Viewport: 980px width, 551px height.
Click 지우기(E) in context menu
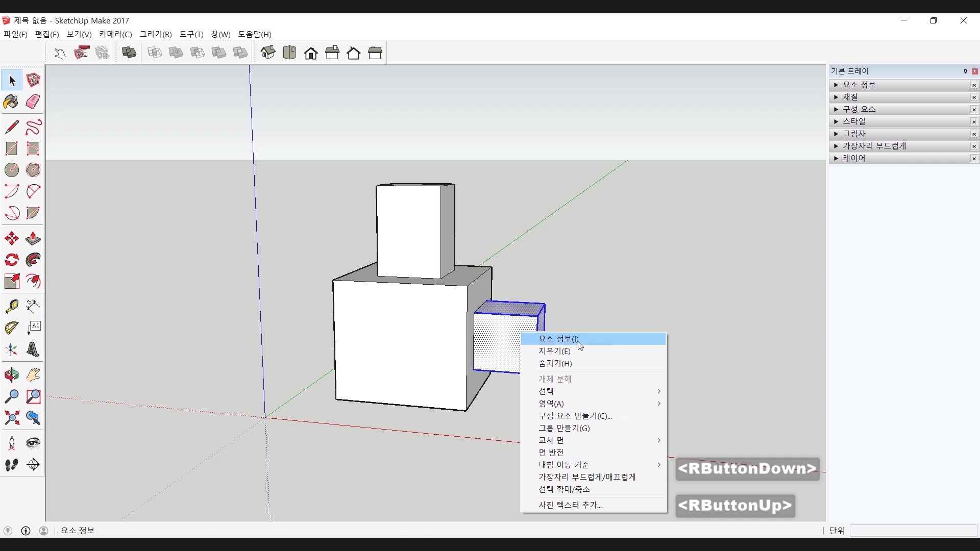(554, 351)
